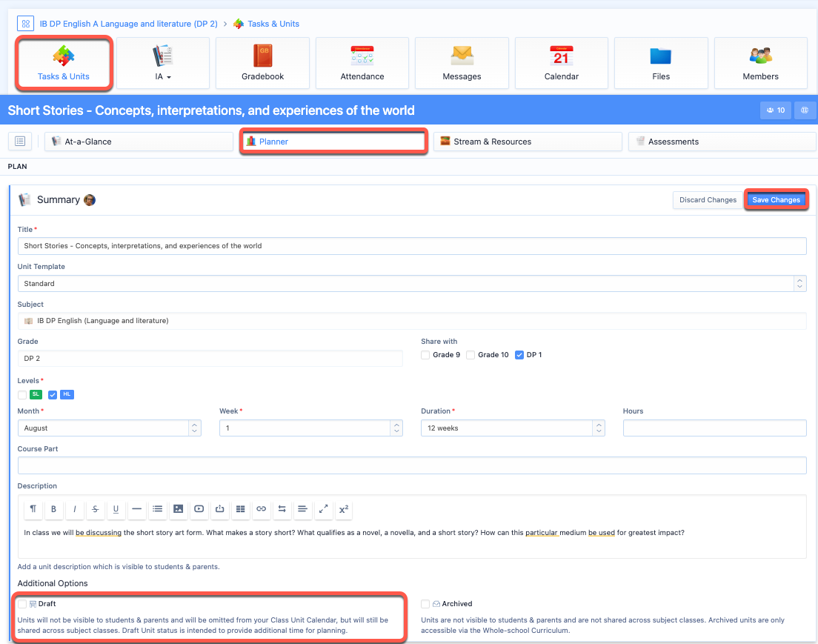
Task: Click the upload file icon in editor
Action: click(x=219, y=509)
